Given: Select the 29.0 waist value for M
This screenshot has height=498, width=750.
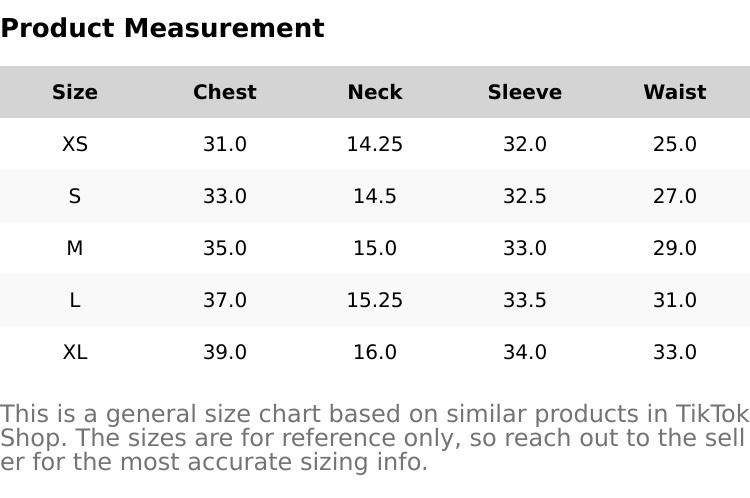Looking at the screenshot, I should click(675, 248).
